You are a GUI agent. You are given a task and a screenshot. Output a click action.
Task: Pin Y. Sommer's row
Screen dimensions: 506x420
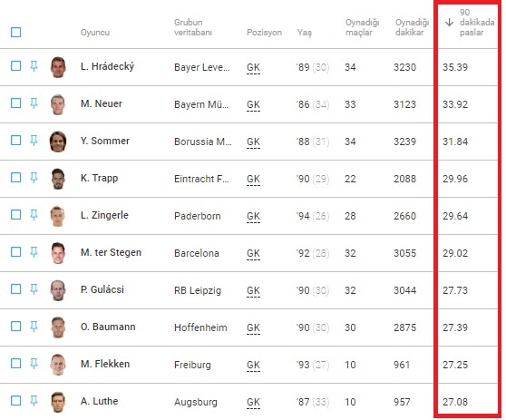pyautogui.click(x=34, y=141)
